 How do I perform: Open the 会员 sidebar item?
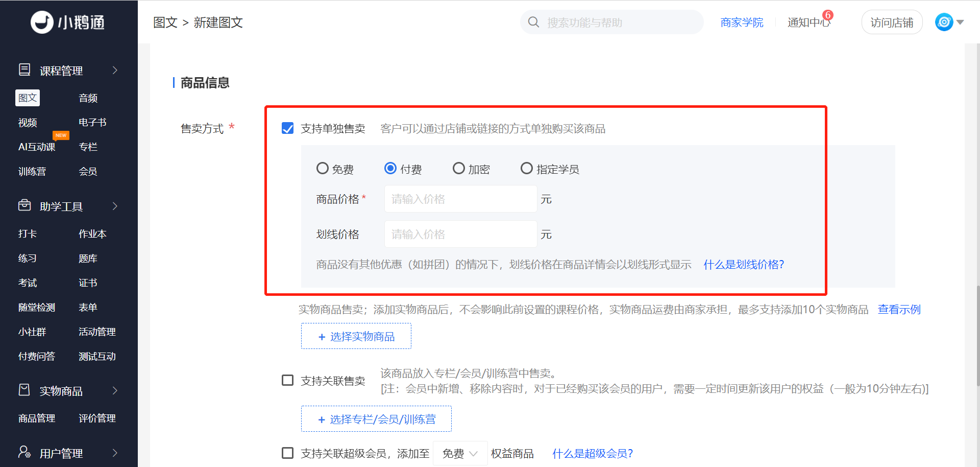88,171
